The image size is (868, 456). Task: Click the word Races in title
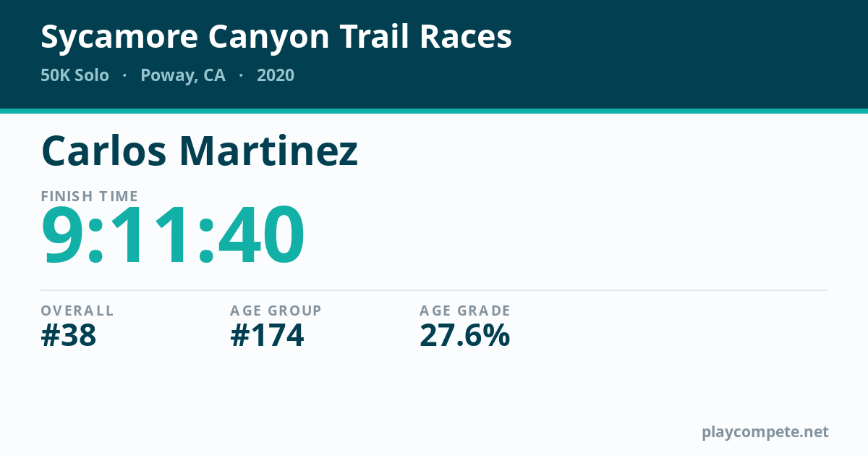(465, 38)
